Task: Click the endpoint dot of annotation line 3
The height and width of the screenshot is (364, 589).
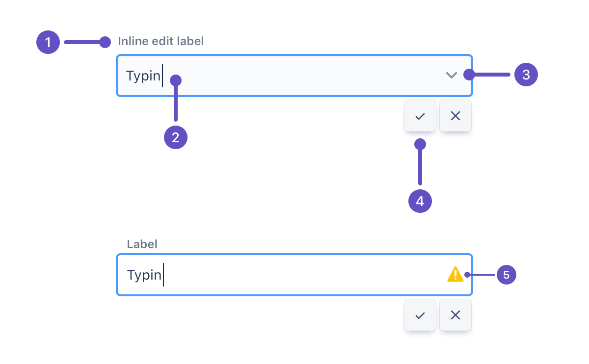Action: [469, 75]
